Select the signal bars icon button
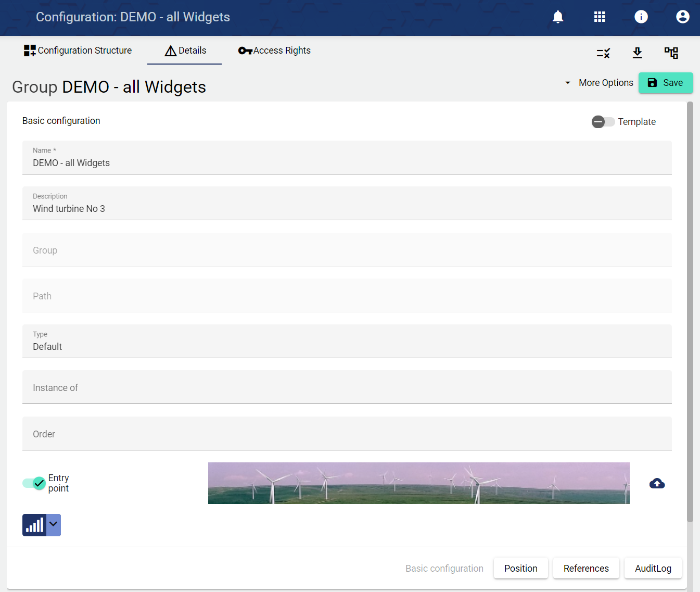Screen dimensions: 700x592 tap(34, 525)
